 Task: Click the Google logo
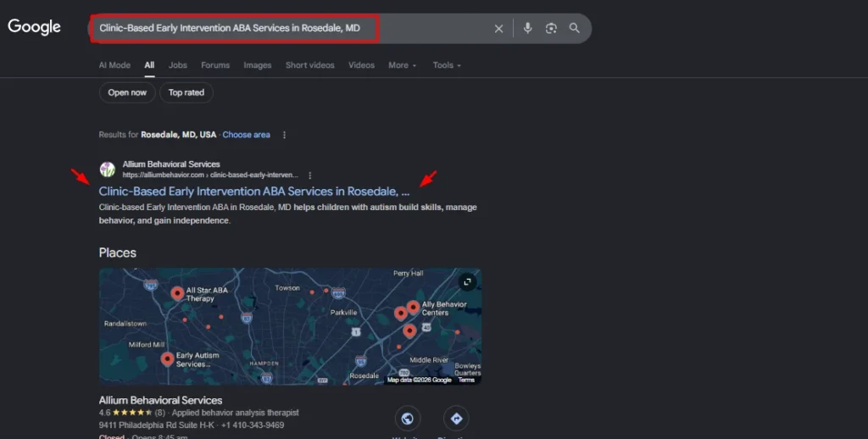coord(34,26)
